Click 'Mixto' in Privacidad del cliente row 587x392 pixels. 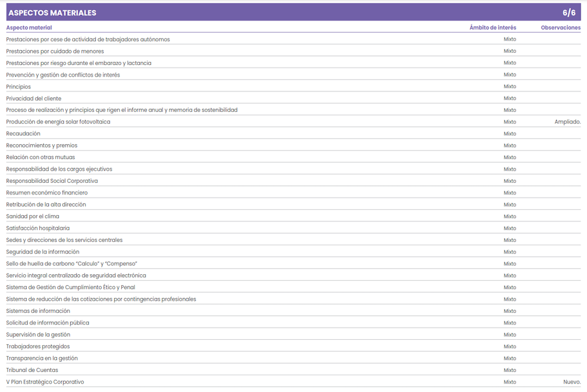click(x=510, y=98)
